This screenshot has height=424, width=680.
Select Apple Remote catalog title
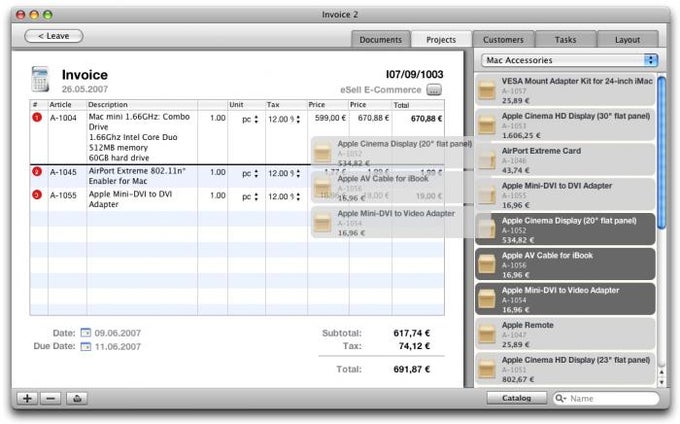pyautogui.click(x=527, y=325)
